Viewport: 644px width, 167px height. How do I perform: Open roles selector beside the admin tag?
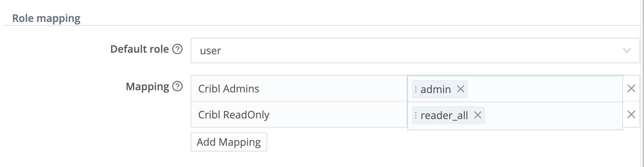542,89
